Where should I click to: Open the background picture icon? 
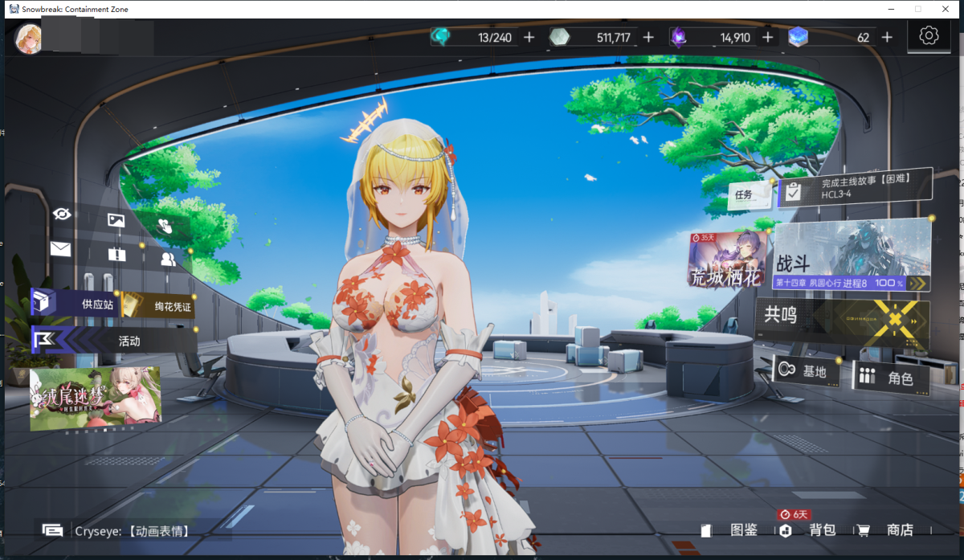(116, 220)
